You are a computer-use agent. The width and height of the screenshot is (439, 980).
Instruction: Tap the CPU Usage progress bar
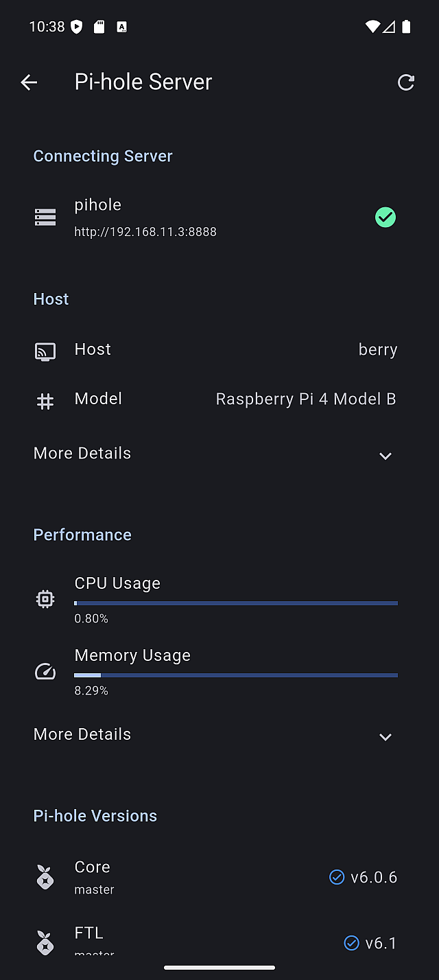(236, 603)
